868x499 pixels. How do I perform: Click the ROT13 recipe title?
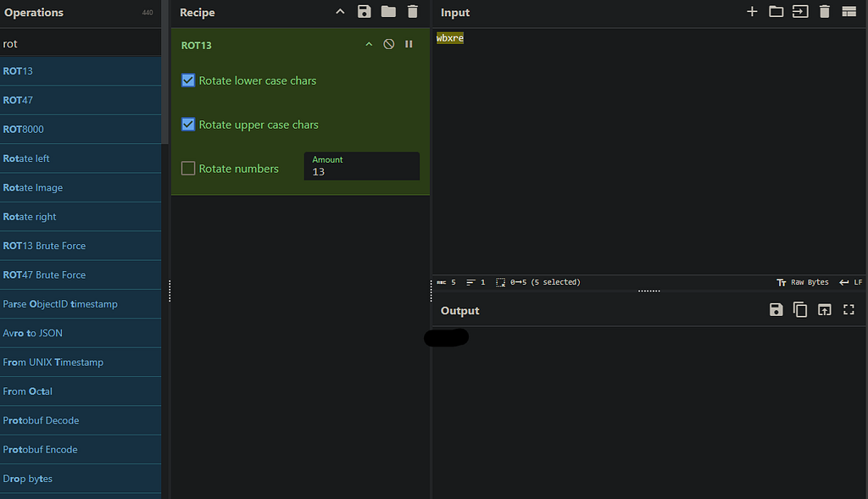(196, 46)
